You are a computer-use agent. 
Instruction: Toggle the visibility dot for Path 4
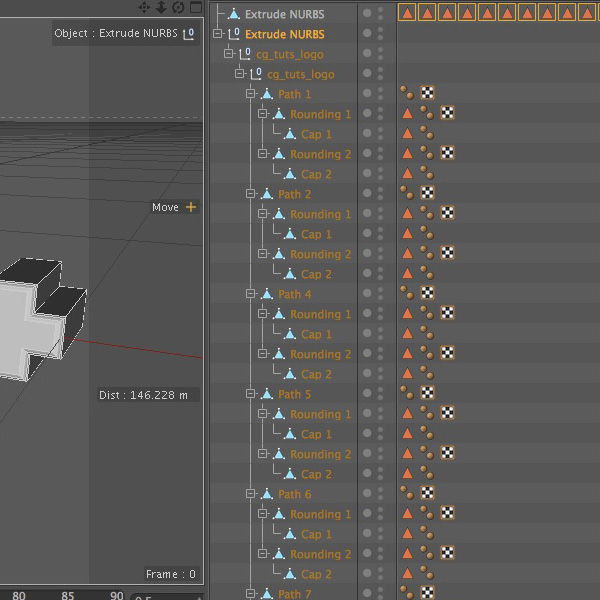click(x=367, y=293)
